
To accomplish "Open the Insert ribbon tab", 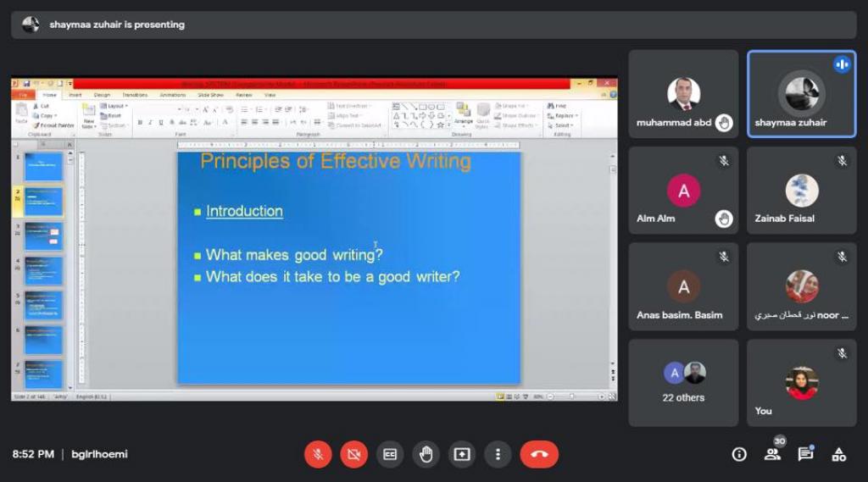I will pos(75,95).
